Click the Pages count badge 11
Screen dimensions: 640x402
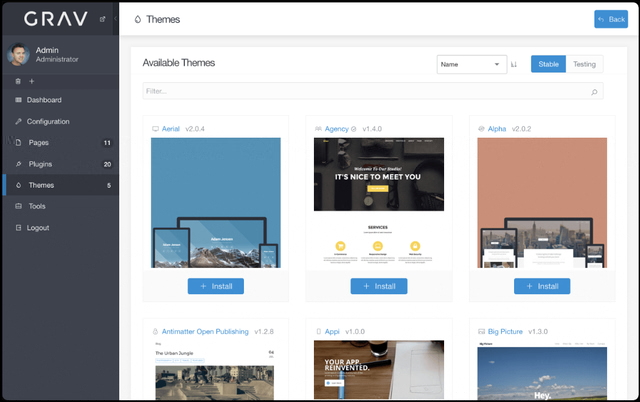click(x=107, y=143)
